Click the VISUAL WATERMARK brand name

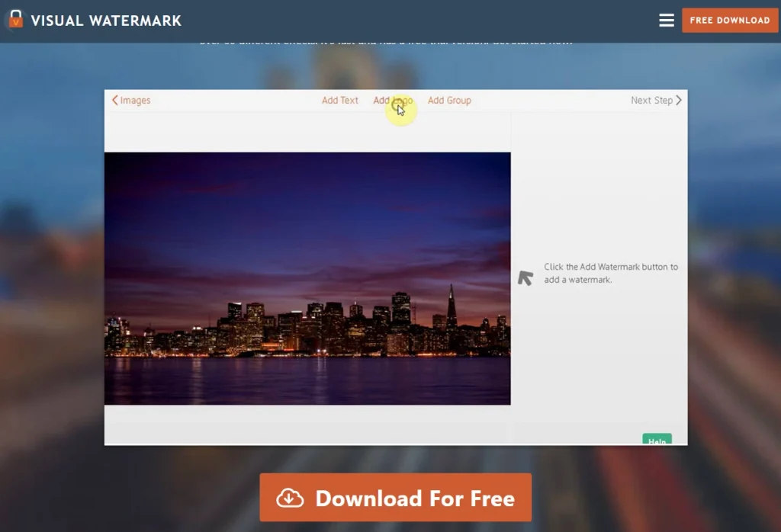click(106, 21)
